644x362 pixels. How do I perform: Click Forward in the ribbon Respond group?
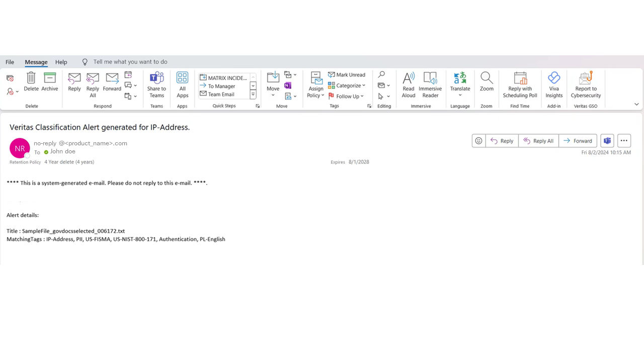(112, 82)
